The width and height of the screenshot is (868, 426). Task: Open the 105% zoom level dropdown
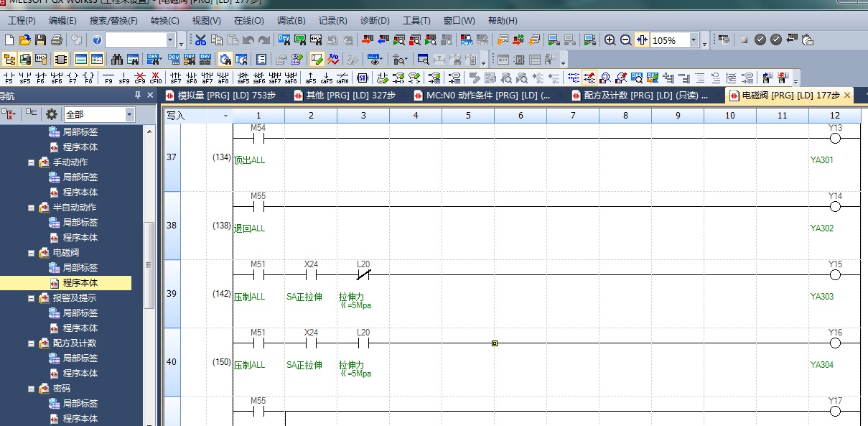pyautogui.click(x=694, y=40)
